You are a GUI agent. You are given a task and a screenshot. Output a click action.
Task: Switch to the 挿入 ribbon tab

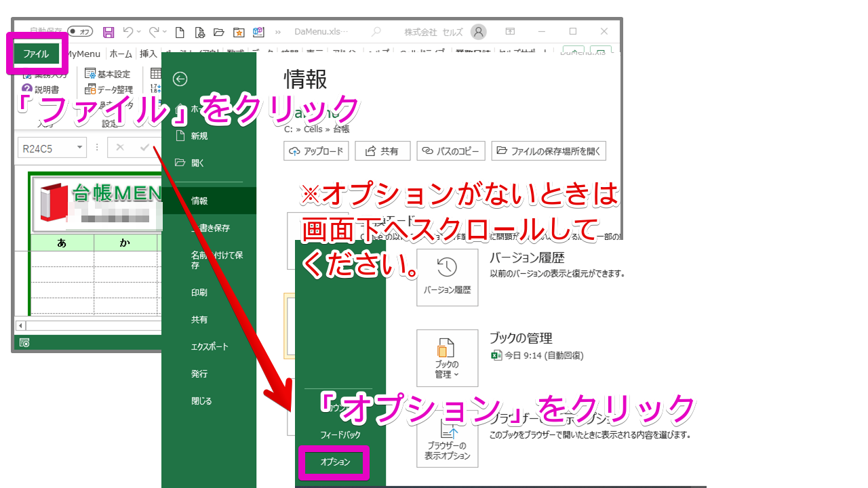(148, 54)
